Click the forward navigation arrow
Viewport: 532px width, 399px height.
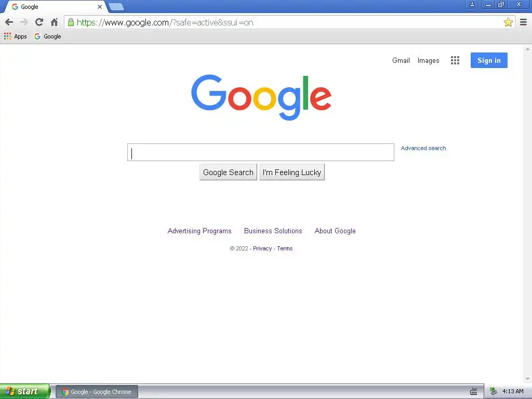click(24, 22)
